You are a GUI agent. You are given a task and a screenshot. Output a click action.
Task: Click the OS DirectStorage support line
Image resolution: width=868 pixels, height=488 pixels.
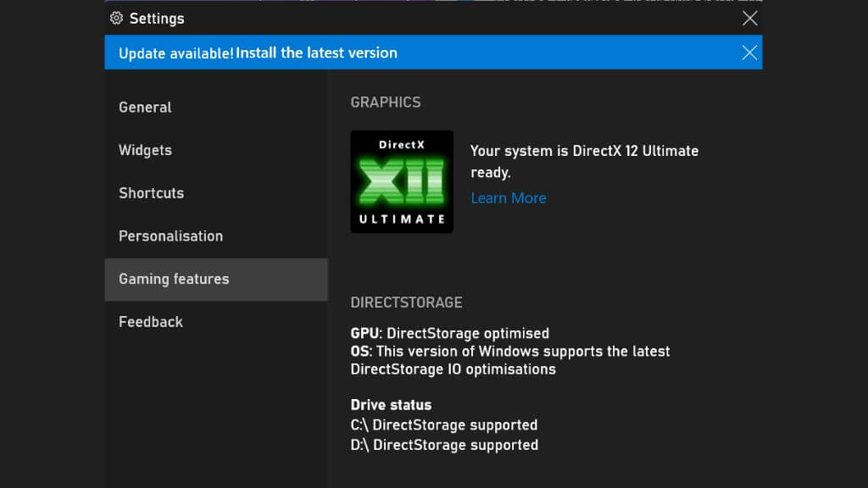coord(509,360)
